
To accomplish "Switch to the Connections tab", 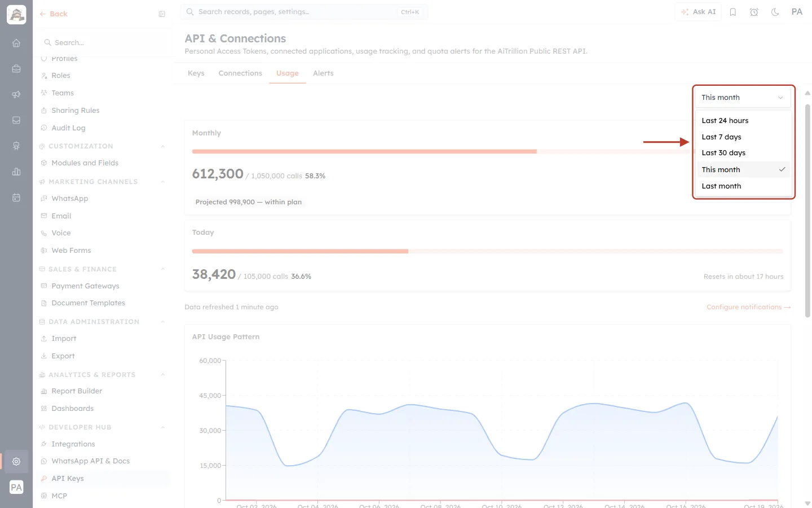I will pos(240,73).
